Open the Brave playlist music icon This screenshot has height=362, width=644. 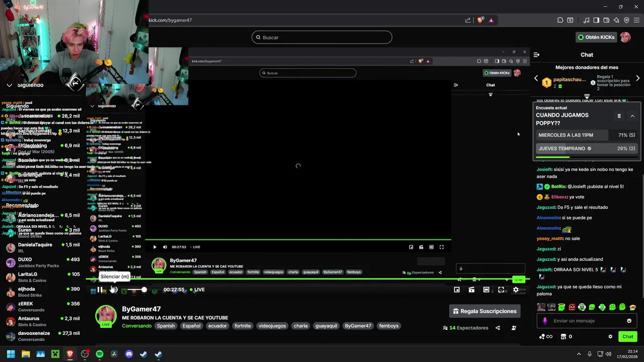[x=586, y=20]
